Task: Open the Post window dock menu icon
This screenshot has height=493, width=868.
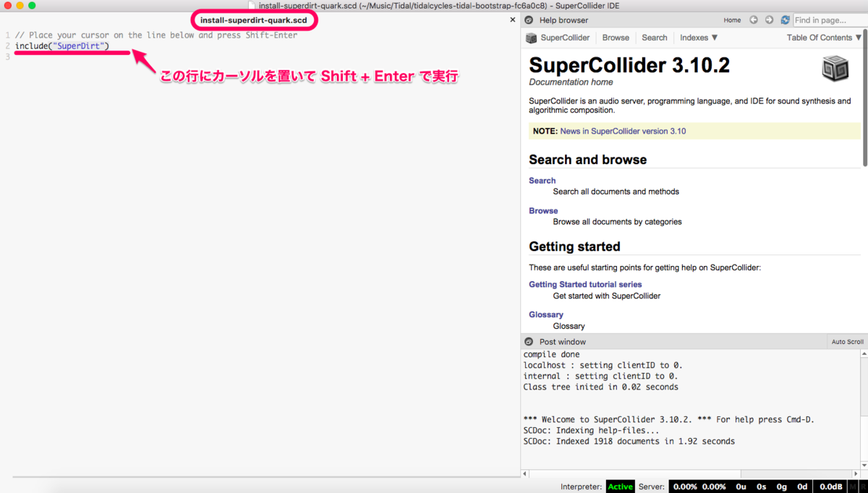Action: point(529,341)
